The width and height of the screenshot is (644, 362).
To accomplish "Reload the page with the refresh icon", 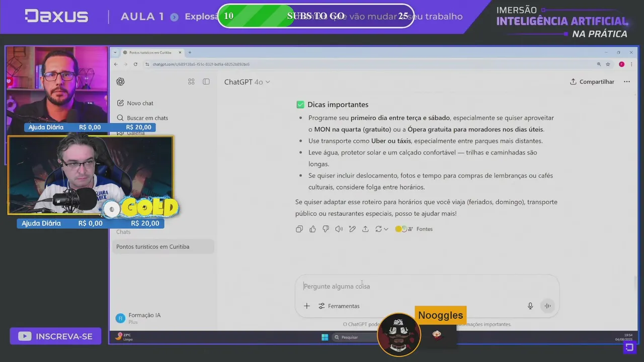I will click(x=135, y=64).
